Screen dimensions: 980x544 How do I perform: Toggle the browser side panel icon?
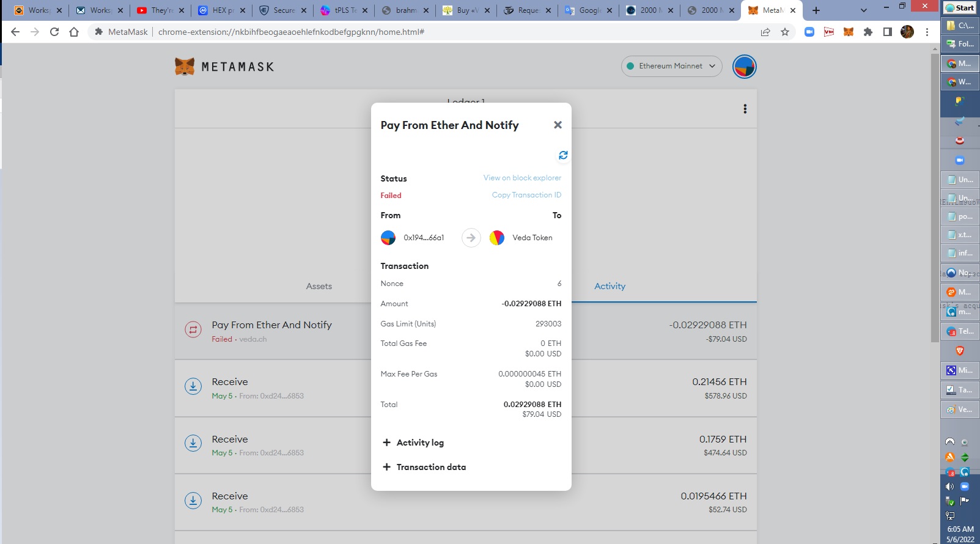coord(888,32)
